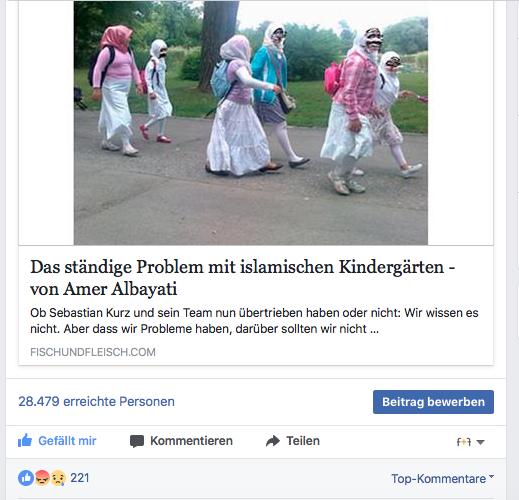Click the Kommentieren text
The image size is (519, 500).
tap(191, 441)
